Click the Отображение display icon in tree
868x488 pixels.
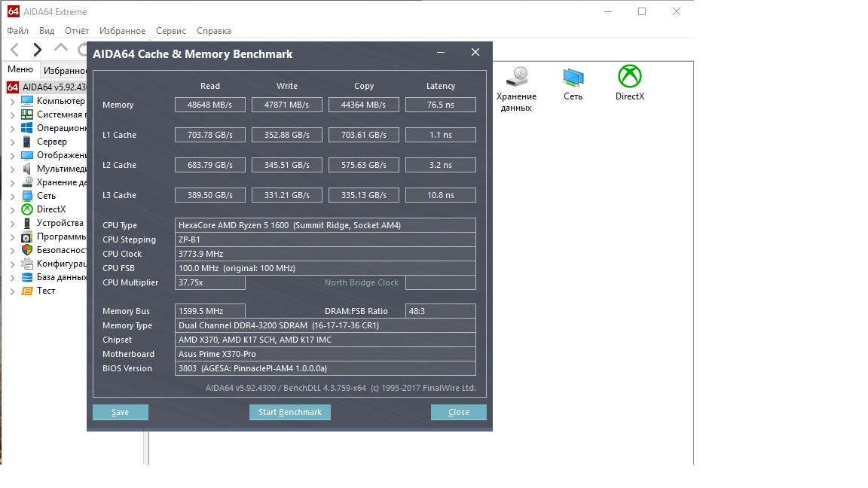point(26,155)
